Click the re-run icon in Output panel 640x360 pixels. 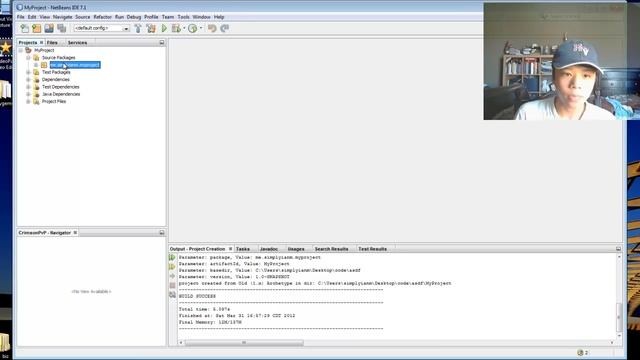click(x=172, y=258)
